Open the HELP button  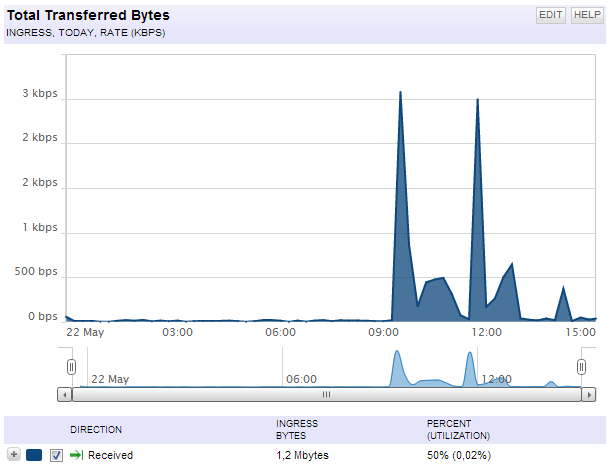[587, 15]
